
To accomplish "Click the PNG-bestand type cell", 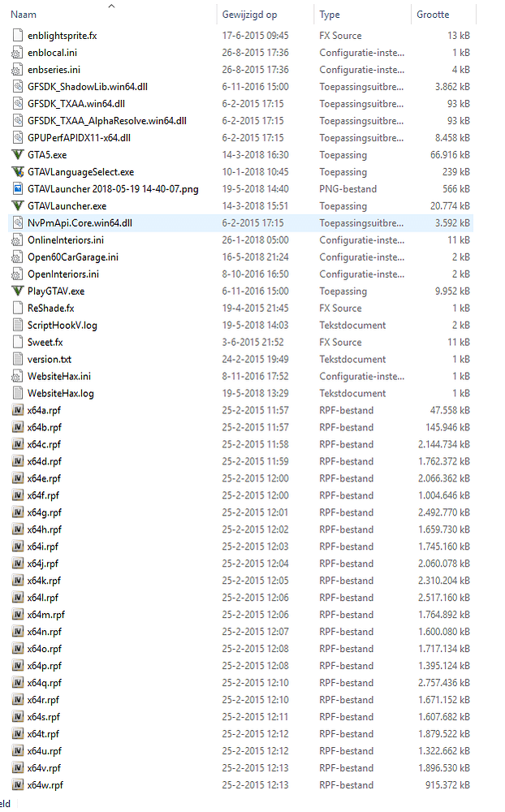I will pos(348,189).
